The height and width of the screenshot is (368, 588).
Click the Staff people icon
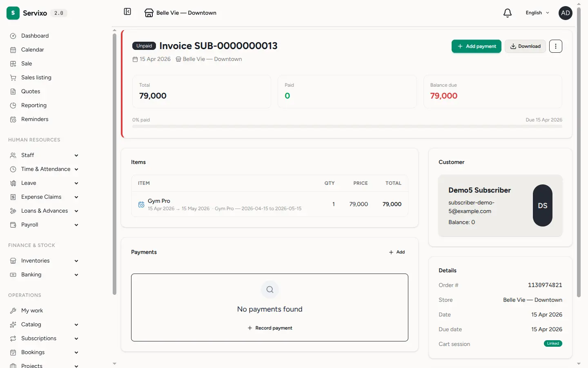pos(13,155)
